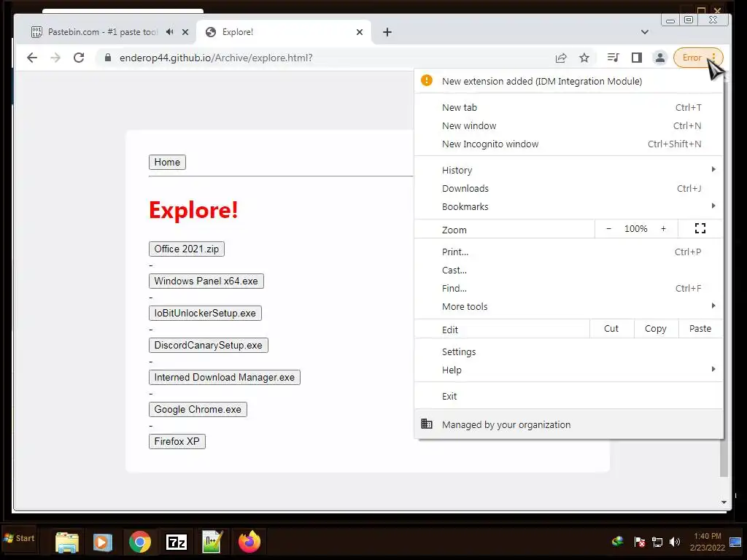Viewport: 747px width, 560px height.
Task: Download Office 2021.zip
Action: [187, 249]
